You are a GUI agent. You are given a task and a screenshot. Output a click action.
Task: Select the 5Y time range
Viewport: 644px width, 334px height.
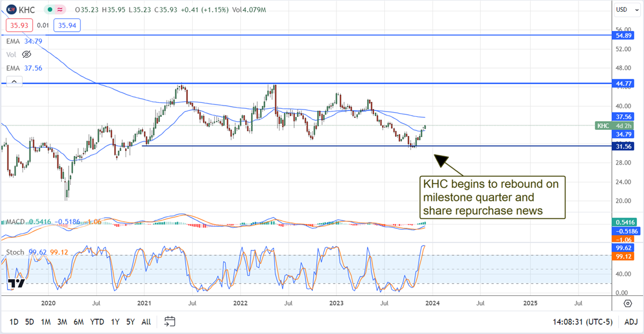pyautogui.click(x=130, y=322)
